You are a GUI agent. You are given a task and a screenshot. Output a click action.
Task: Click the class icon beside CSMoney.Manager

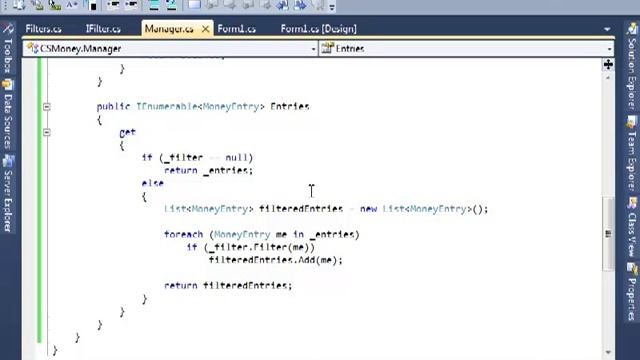point(32,48)
